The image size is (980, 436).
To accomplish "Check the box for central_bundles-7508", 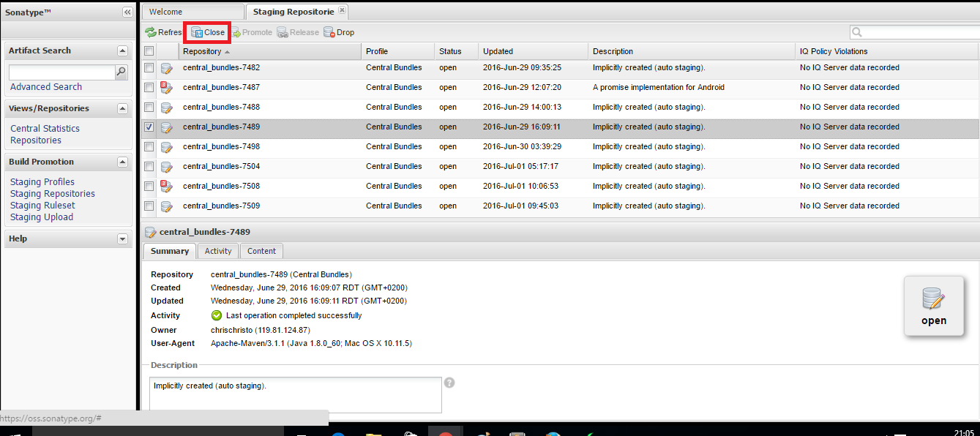I will click(149, 186).
